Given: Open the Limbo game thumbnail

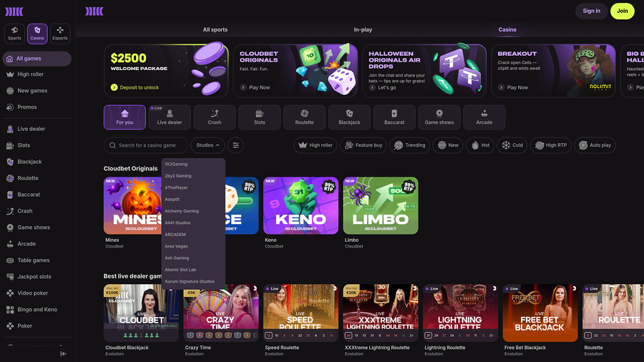Looking at the screenshot, I should pyautogui.click(x=381, y=205).
